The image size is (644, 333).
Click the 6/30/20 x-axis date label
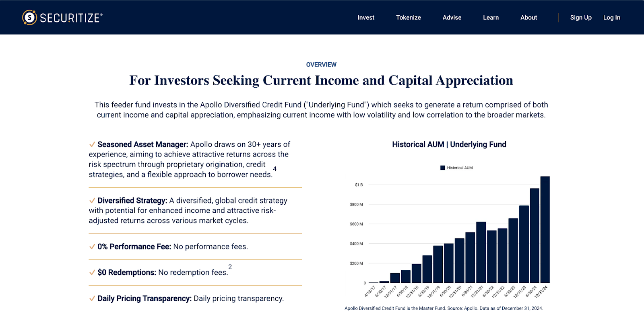445,291
